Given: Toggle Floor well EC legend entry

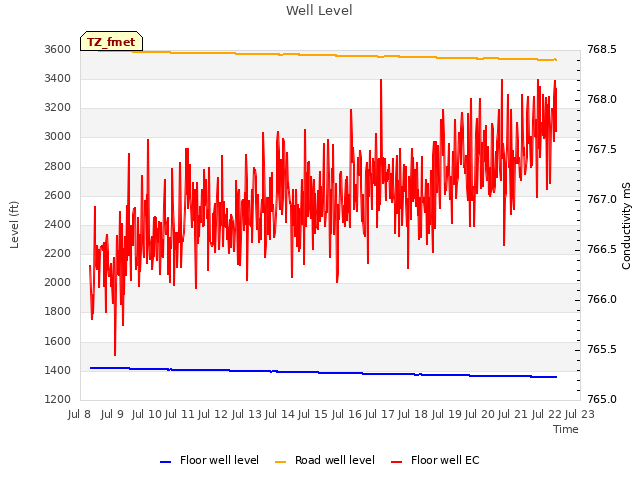Looking at the screenshot, I should click(435, 460).
